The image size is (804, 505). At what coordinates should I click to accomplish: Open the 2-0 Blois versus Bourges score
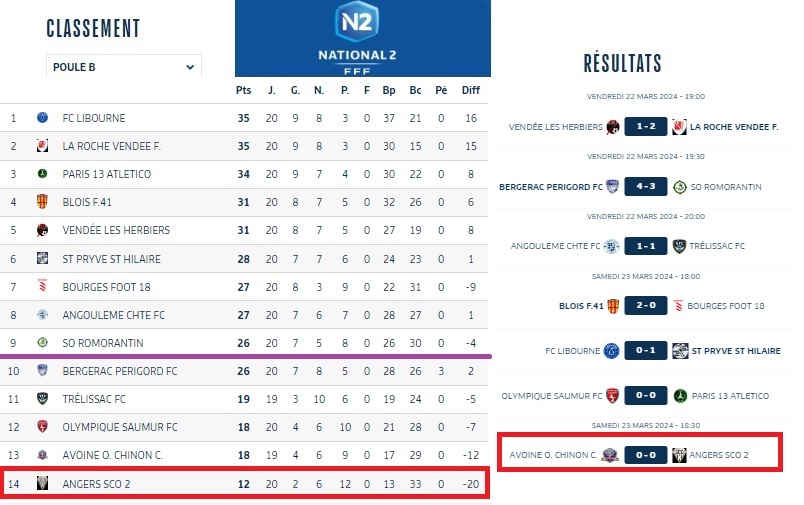[641, 305]
